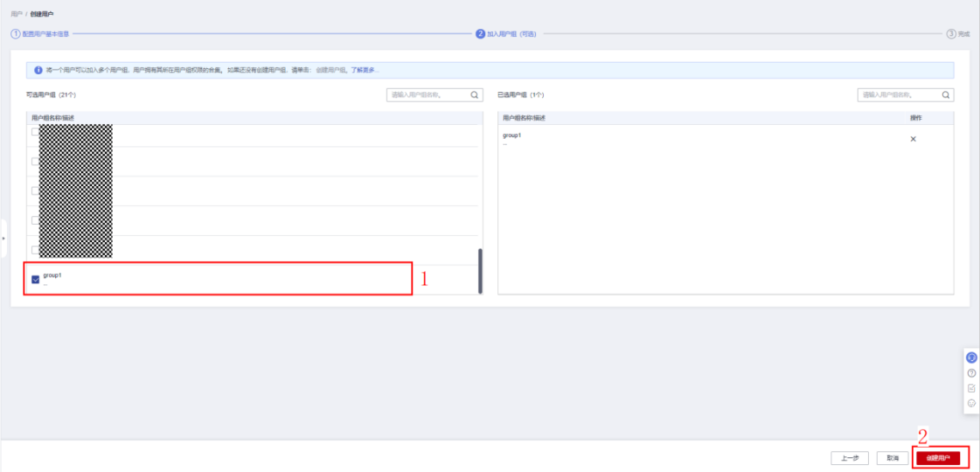Click the 创建用户 red button
The height and width of the screenshot is (472, 980).
[x=938, y=458]
